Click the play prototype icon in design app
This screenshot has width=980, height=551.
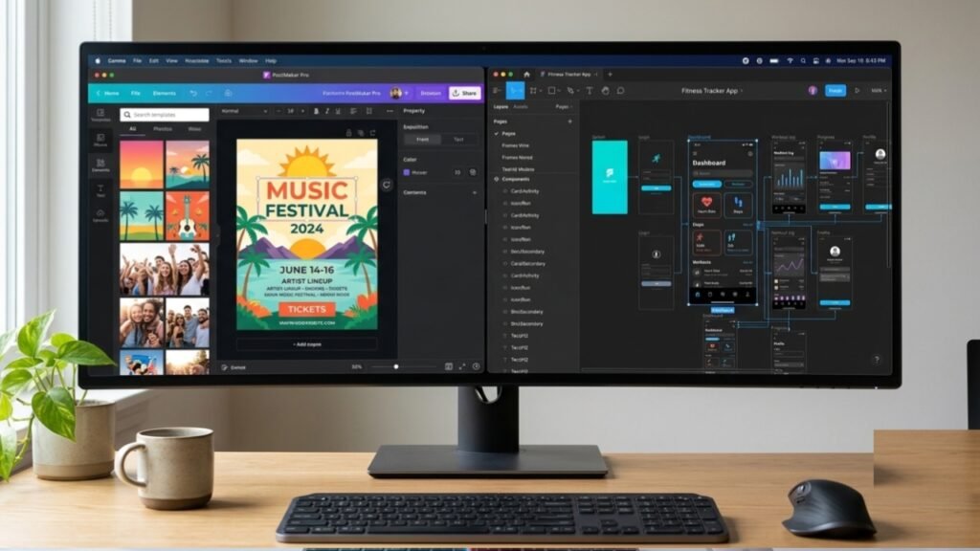coord(857,91)
